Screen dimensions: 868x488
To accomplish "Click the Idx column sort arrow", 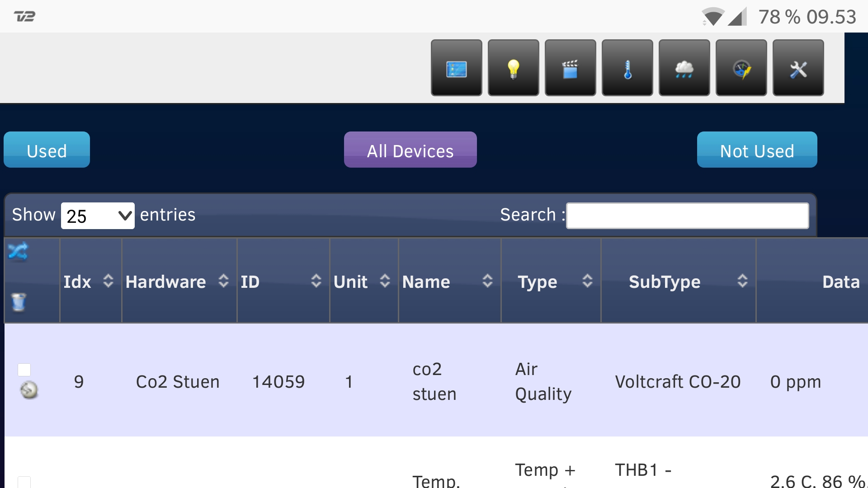I will (x=107, y=282).
